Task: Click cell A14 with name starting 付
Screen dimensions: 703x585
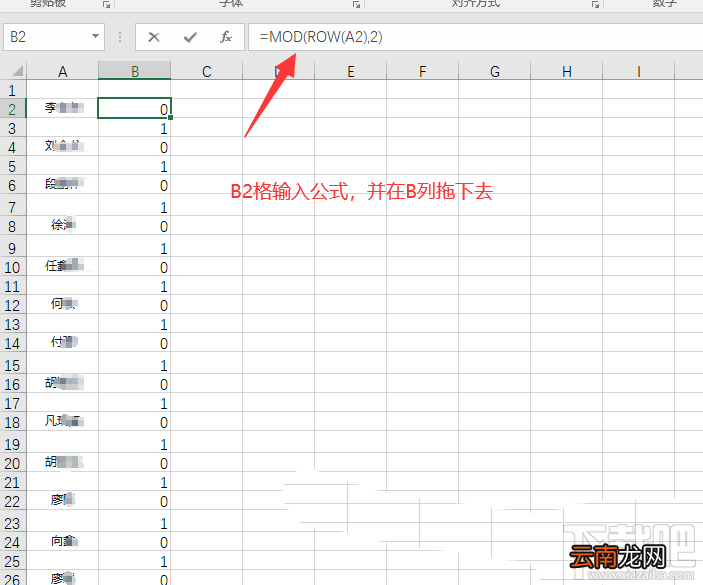Action: click(x=62, y=342)
